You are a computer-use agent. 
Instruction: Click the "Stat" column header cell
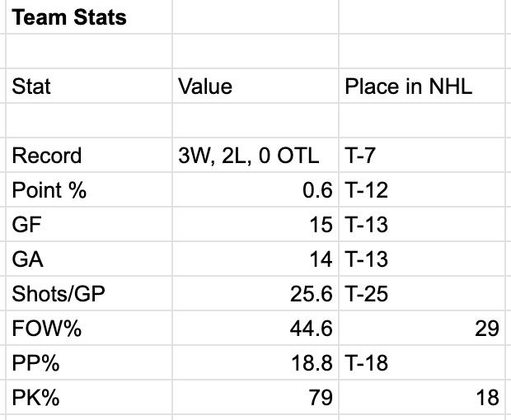pos(31,86)
